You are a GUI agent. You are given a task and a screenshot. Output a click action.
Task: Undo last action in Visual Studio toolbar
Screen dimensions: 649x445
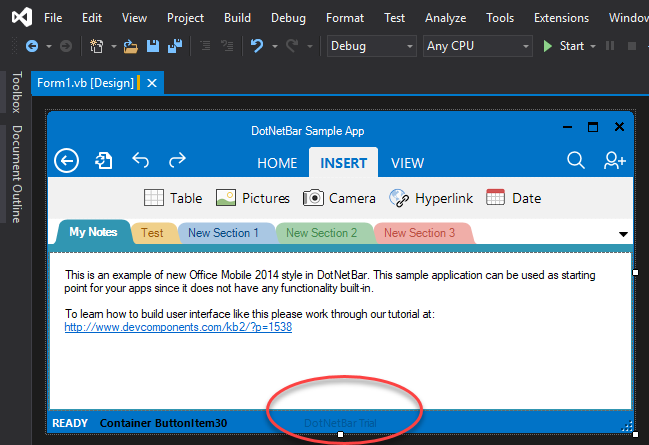pos(257,46)
